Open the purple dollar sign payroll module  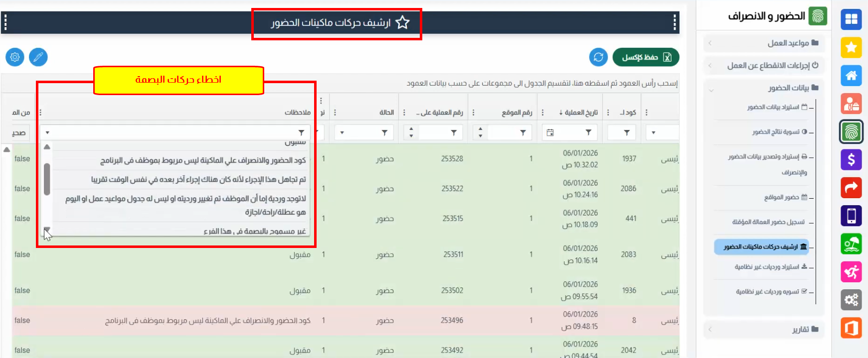coord(851,160)
